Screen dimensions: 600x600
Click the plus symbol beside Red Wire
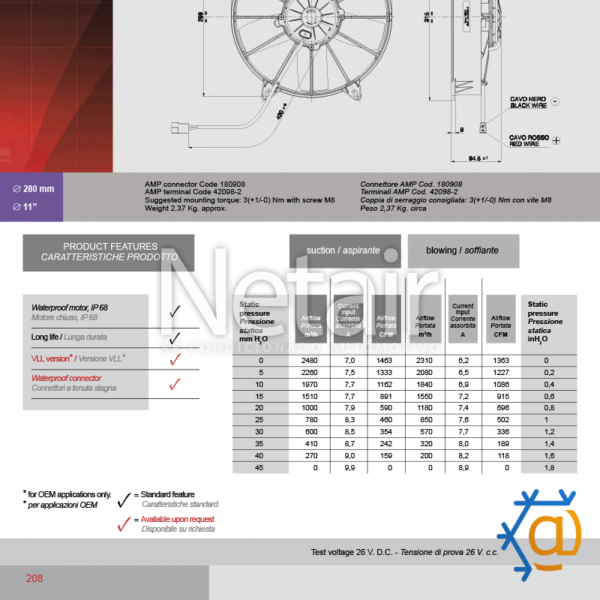tap(557, 141)
